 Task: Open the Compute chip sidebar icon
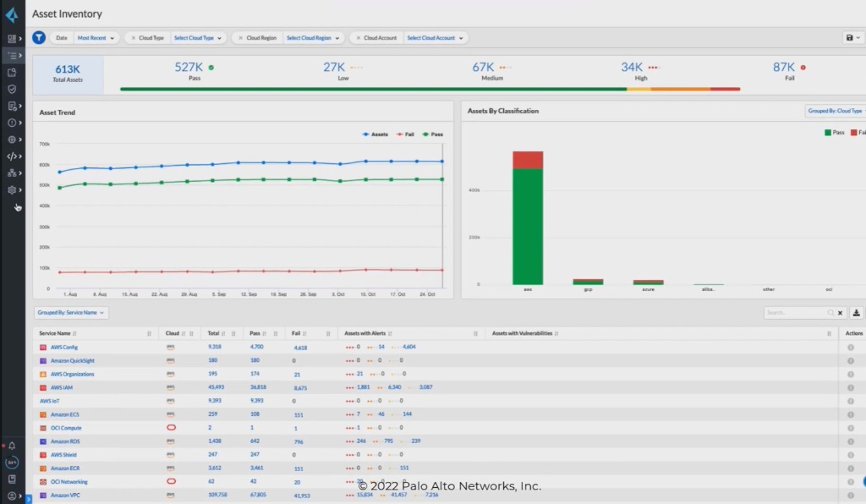point(12,140)
